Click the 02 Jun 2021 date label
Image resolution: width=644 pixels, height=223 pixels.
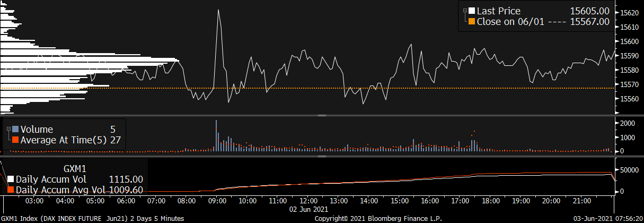pos(308,209)
